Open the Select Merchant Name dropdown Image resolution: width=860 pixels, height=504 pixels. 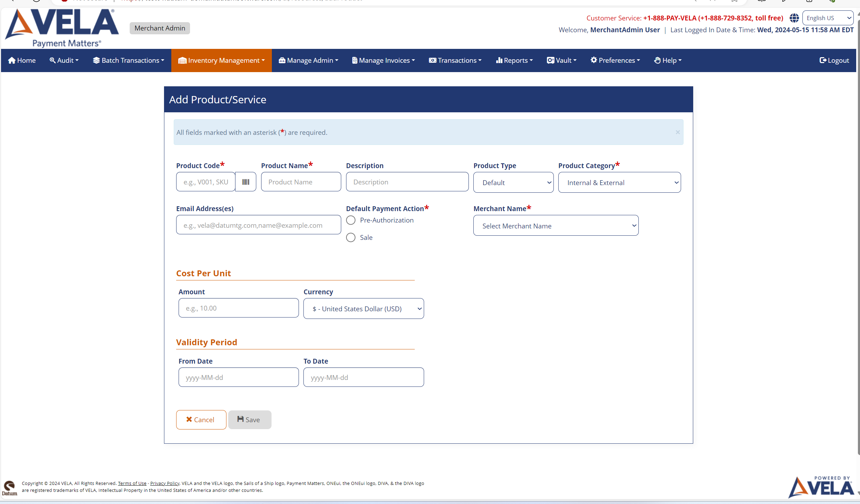[556, 226]
